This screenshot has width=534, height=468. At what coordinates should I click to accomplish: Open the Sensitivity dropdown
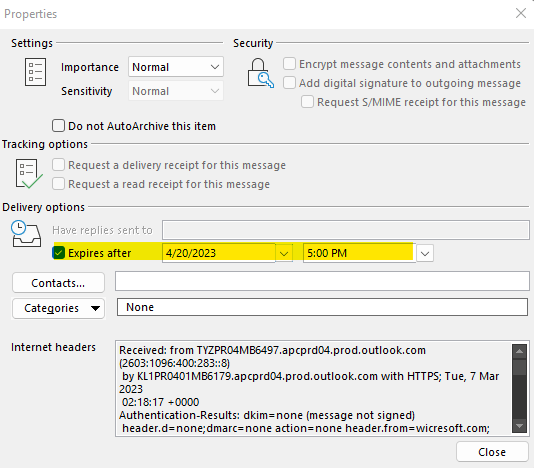click(176, 91)
